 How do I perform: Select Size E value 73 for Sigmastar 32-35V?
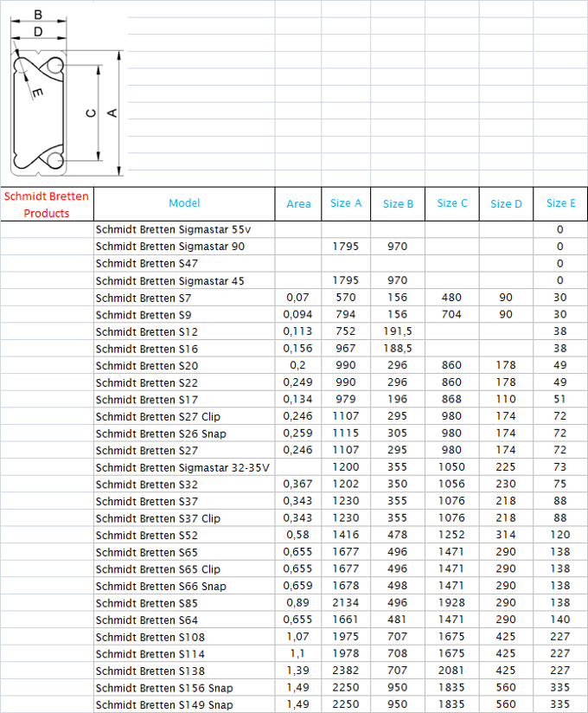click(x=560, y=467)
